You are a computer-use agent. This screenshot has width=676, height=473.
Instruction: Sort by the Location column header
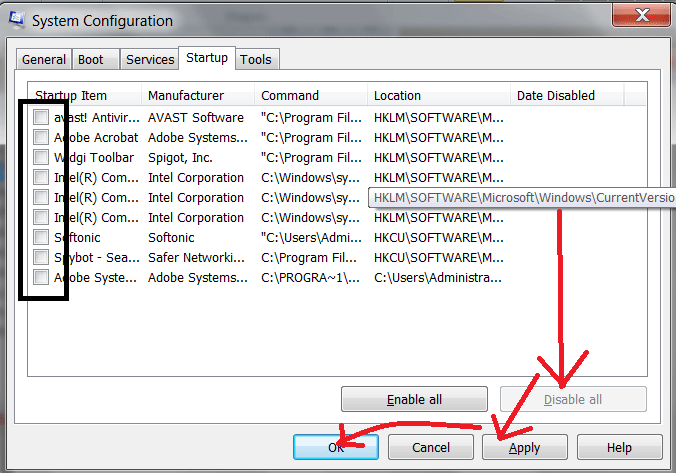[439, 95]
